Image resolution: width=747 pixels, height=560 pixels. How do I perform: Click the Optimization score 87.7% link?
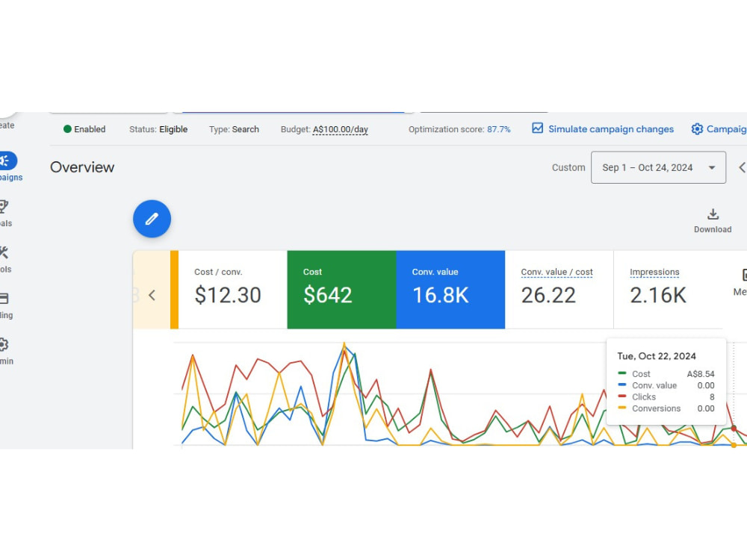click(x=498, y=129)
